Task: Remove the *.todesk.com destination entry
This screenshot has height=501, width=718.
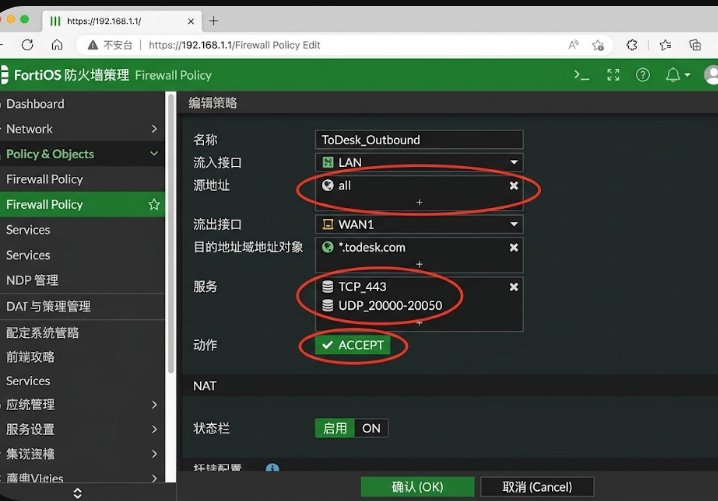Action: [x=514, y=247]
